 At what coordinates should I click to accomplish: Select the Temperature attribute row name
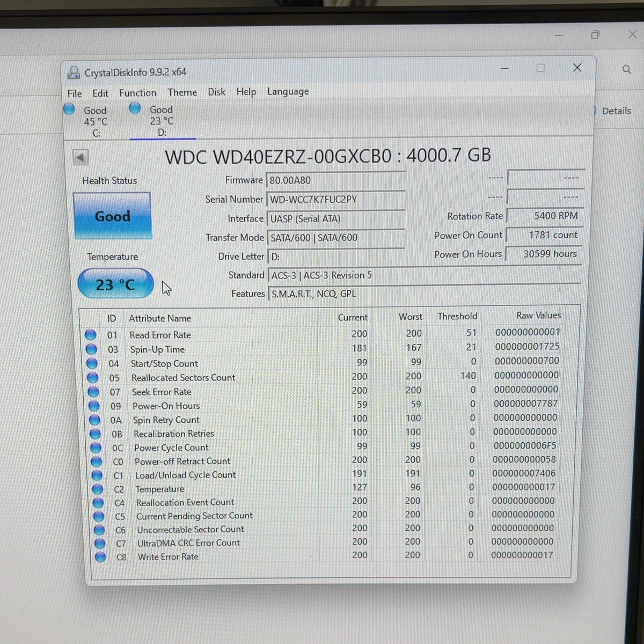coord(160,489)
